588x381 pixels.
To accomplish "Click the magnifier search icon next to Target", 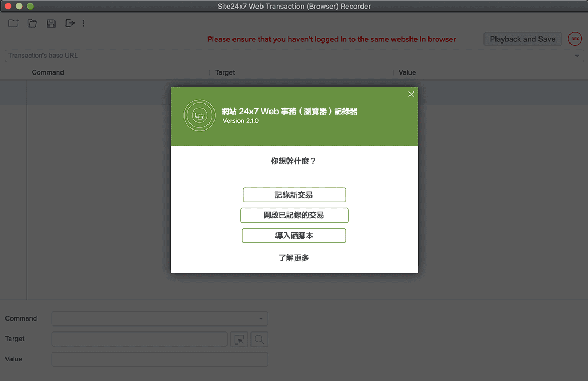I will (x=259, y=339).
